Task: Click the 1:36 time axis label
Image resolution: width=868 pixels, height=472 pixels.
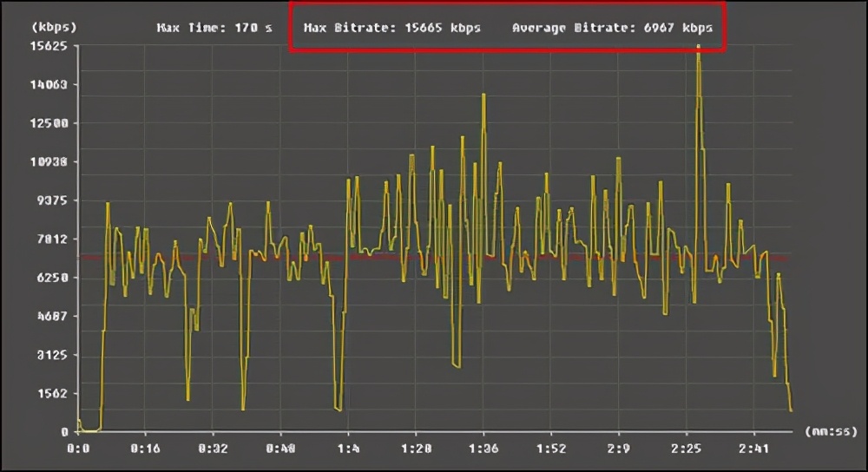Action: [x=483, y=449]
